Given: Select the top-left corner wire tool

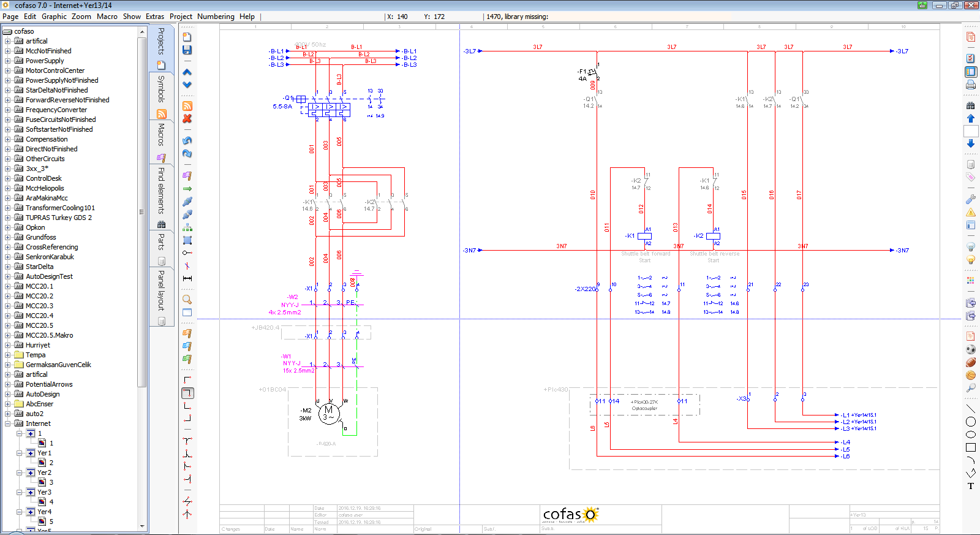Looking at the screenshot, I should (187, 380).
